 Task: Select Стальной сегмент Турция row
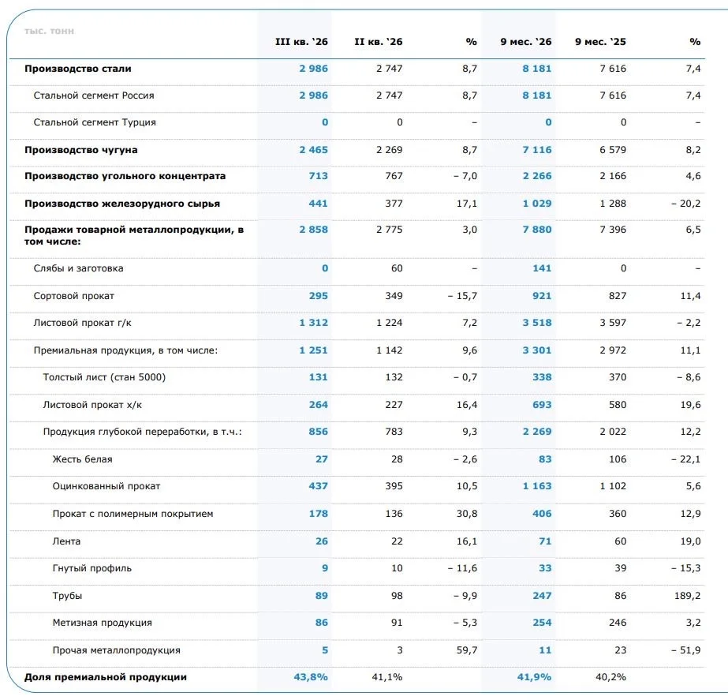[x=357, y=122]
